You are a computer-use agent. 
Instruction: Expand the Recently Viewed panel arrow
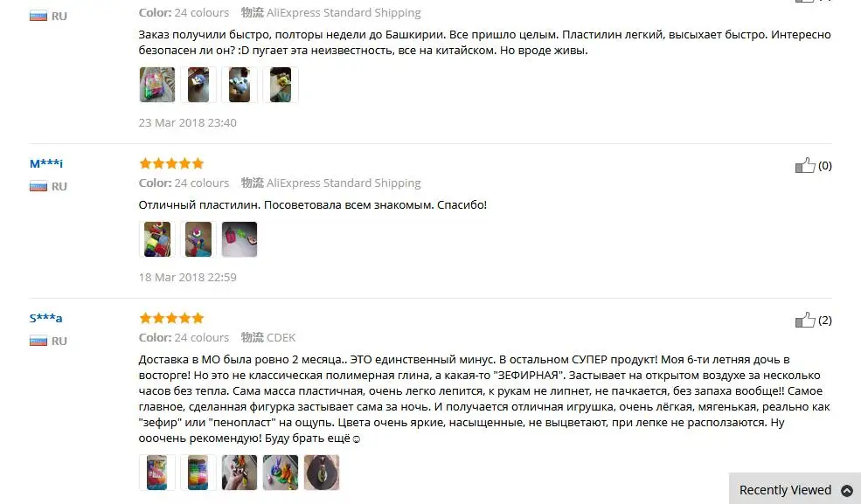[x=847, y=490]
